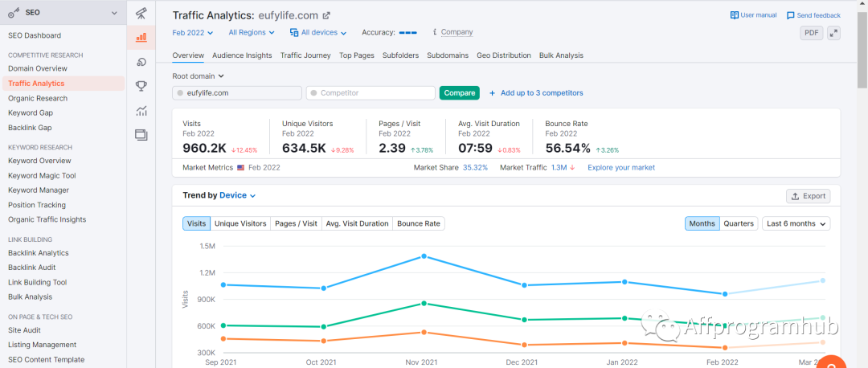
Task: Click the US flag in Market Metrics
Action: [x=241, y=167]
